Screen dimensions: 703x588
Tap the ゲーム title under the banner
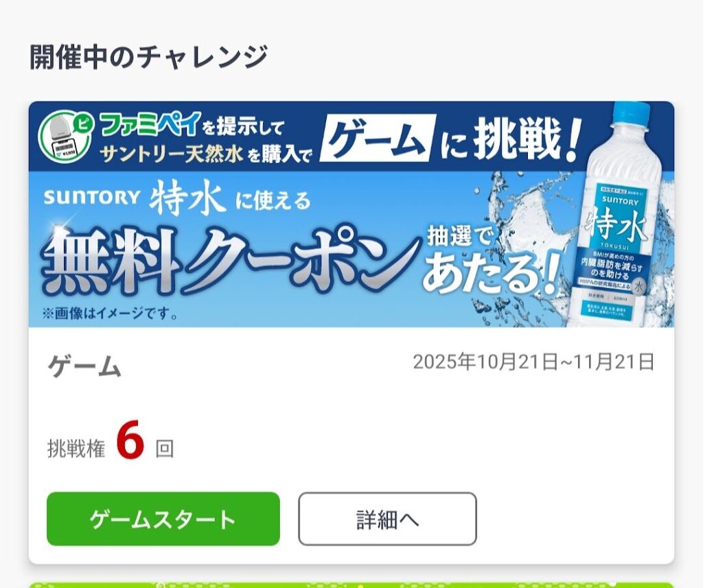click(84, 366)
